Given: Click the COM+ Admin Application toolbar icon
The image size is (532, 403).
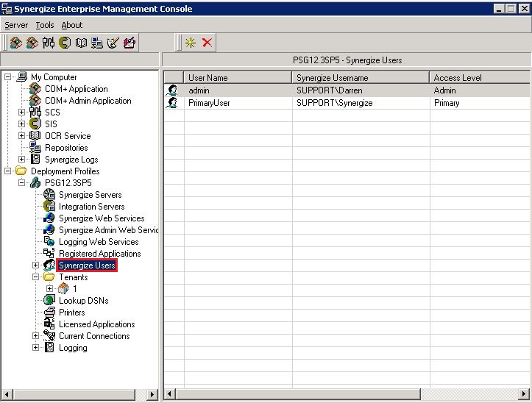Looking at the screenshot, I should click(x=32, y=43).
